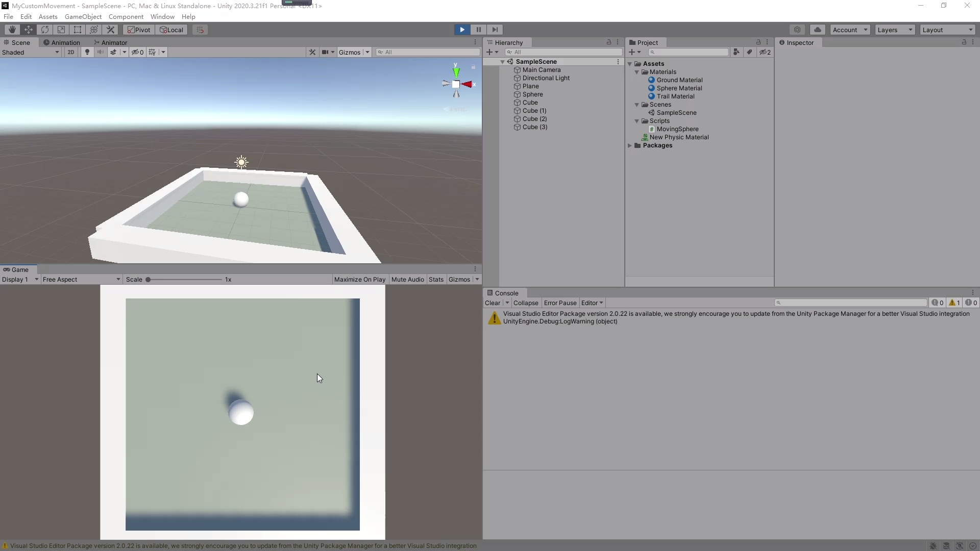Click the Pause button

coord(478,30)
